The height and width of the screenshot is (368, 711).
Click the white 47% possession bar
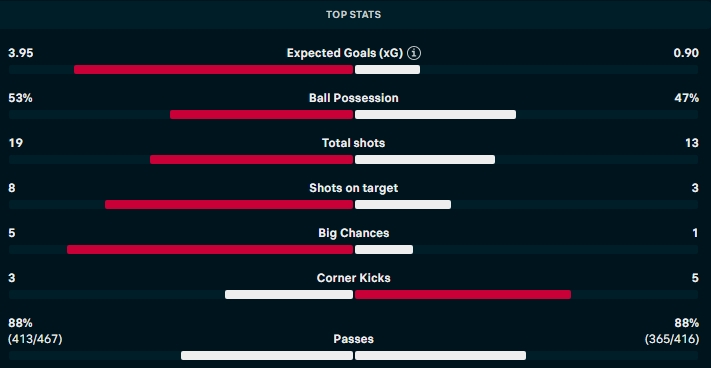[x=435, y=115]
